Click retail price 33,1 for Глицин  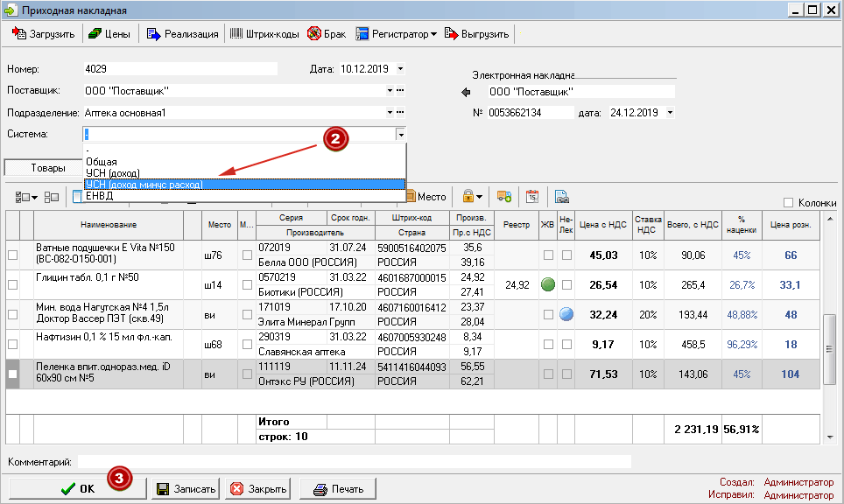[x=790, y=284]
